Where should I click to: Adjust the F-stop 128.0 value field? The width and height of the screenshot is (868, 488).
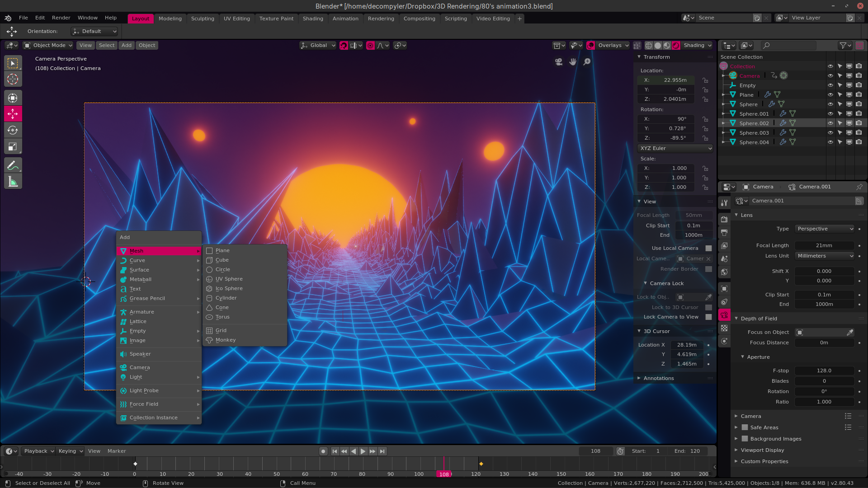click(825, 371)
